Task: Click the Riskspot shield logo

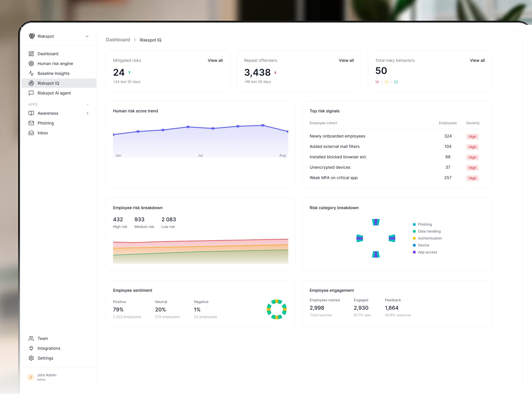Action: click(31, 36)
